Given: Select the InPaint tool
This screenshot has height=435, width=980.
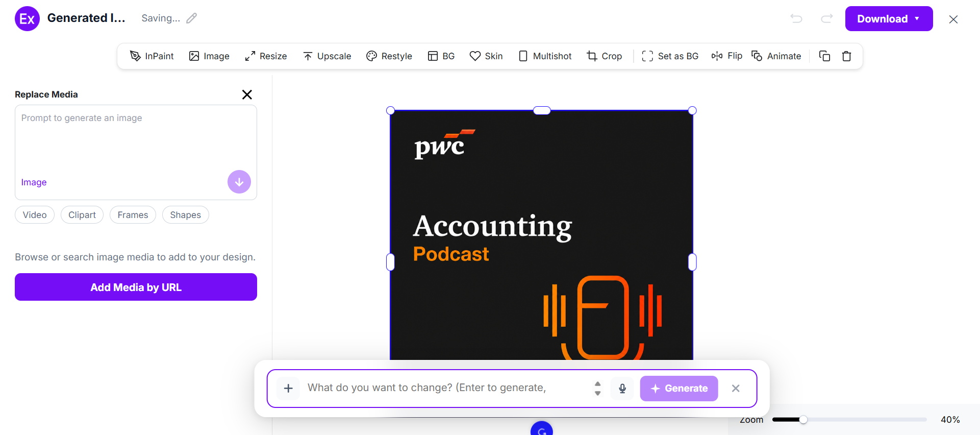Looking at the screenshot, I should (x=152, y=56).
